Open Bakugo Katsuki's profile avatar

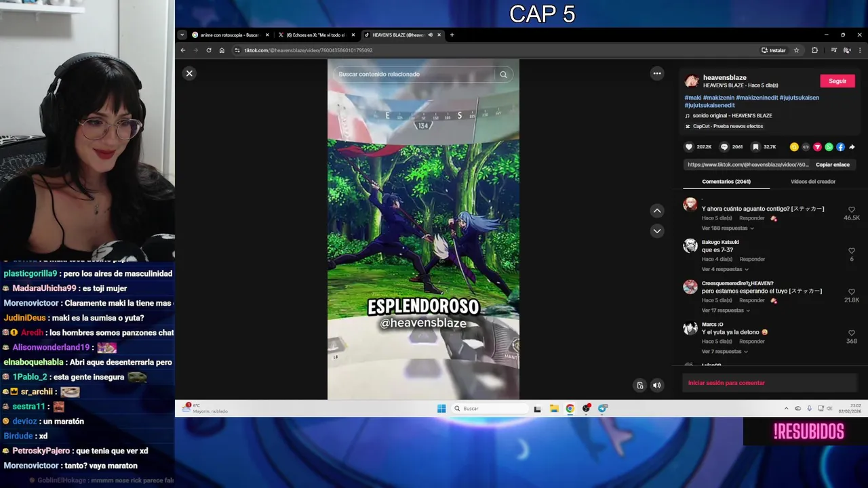pyautogui.click(x=690, y=246)
